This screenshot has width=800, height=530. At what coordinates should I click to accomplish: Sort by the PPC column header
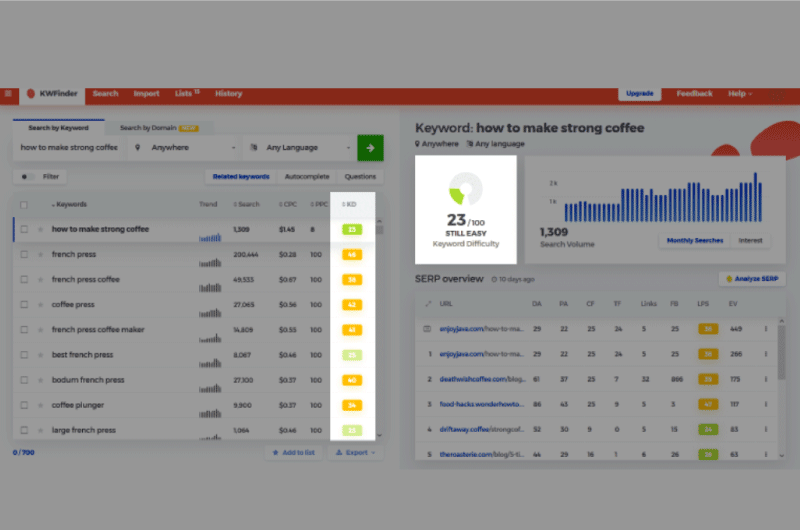[x=319, y=205]
